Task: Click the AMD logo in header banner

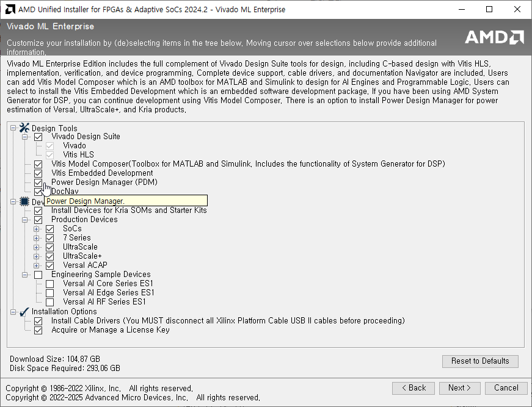Action: (x=494, y=37)
